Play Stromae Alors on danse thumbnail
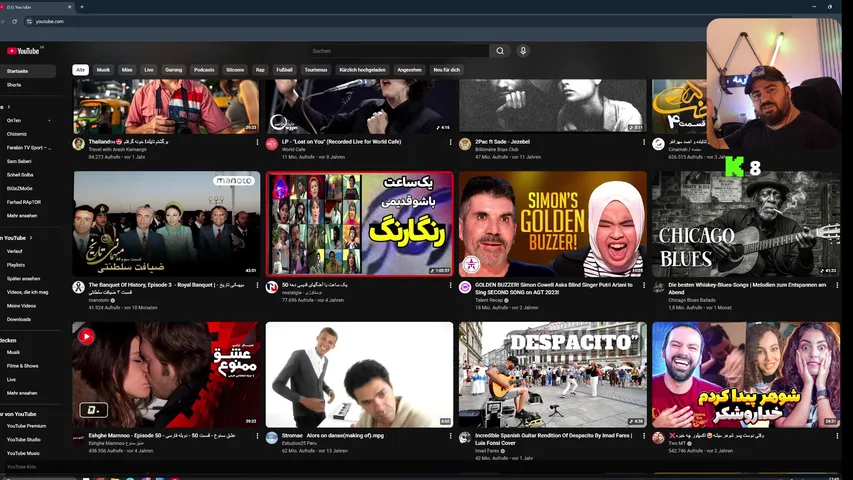853x480 pixels. 360,374
